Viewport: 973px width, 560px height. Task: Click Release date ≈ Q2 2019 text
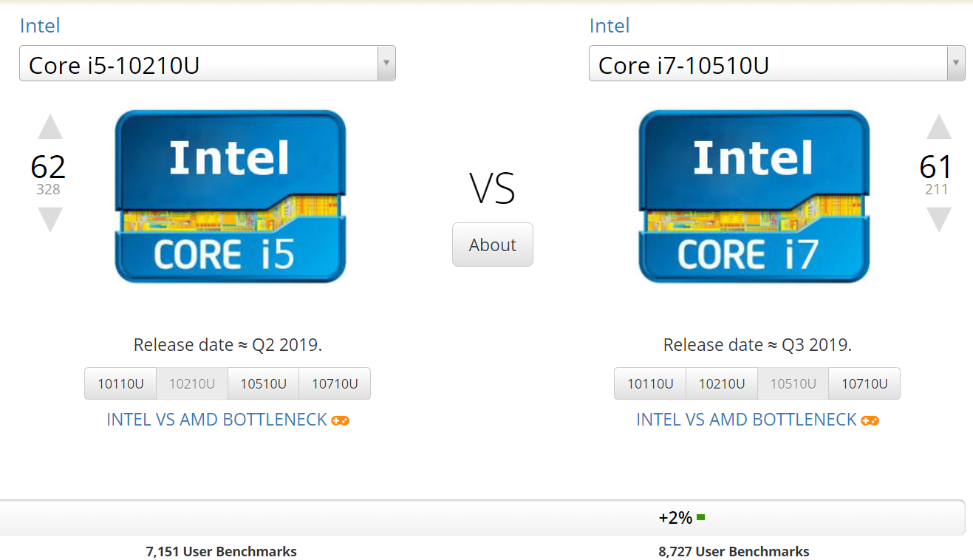coord(228,345)
